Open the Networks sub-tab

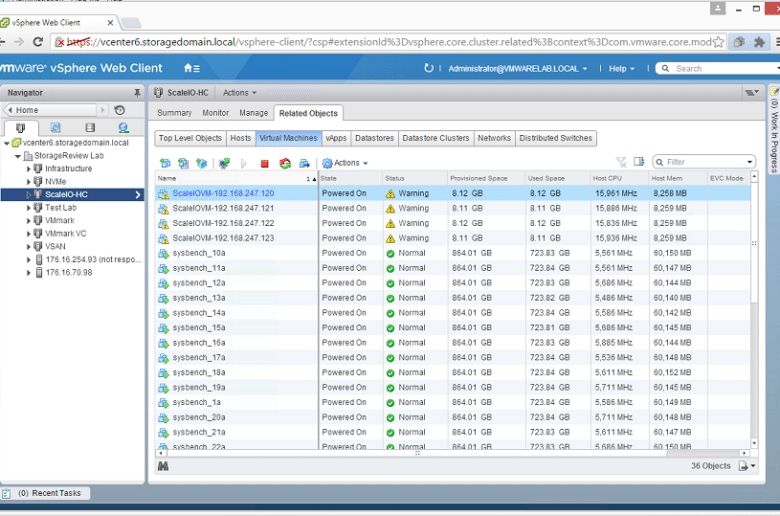click(x=494, y=138)
